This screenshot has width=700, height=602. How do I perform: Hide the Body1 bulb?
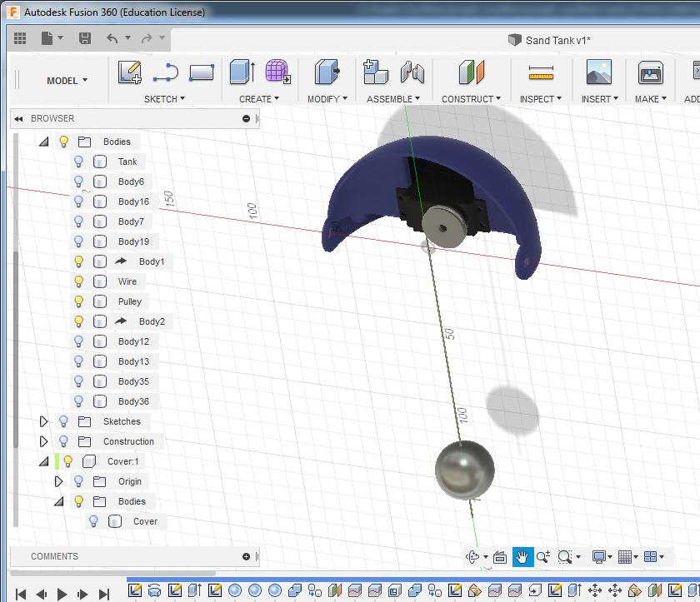(x=78, y=261)
